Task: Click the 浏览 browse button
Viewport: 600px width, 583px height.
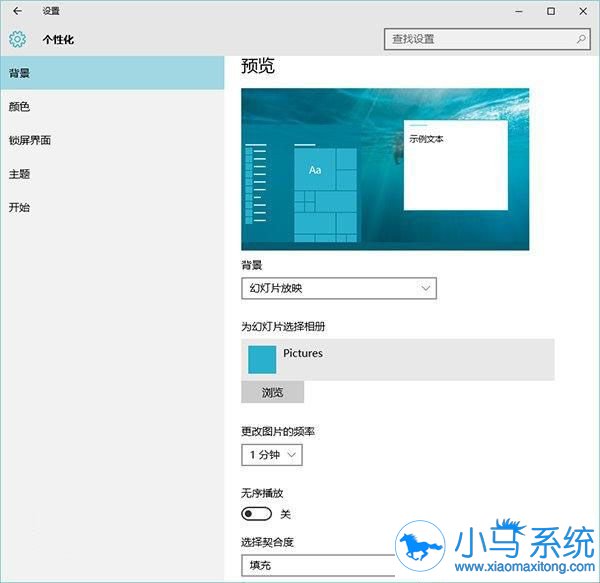Action: [272, 392]
